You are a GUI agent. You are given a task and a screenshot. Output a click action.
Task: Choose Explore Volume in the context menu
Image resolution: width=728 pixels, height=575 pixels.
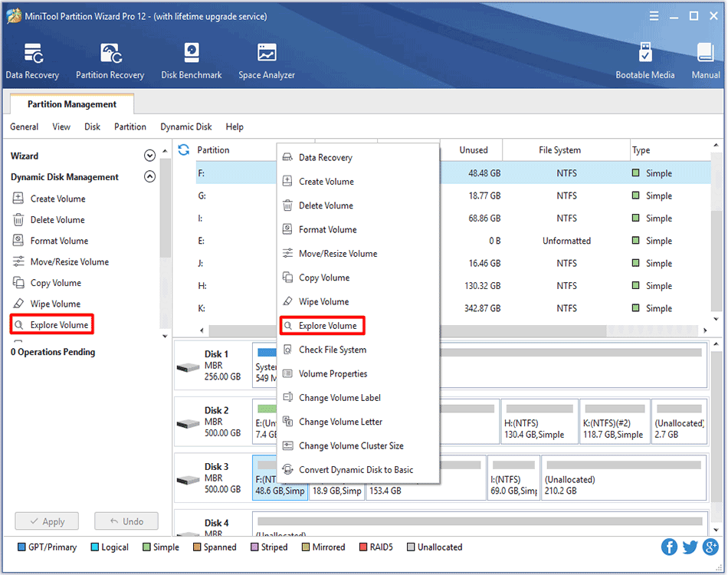pyautogui.click(x=327, y=326)
